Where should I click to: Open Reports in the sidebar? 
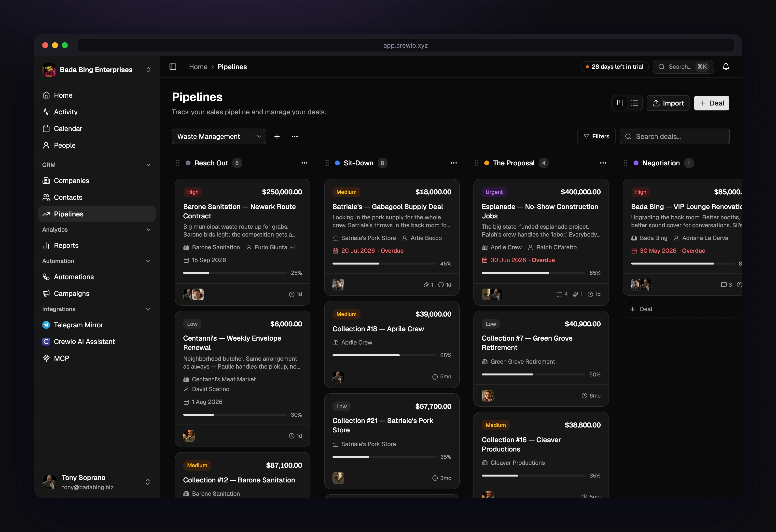click(97, 245)
